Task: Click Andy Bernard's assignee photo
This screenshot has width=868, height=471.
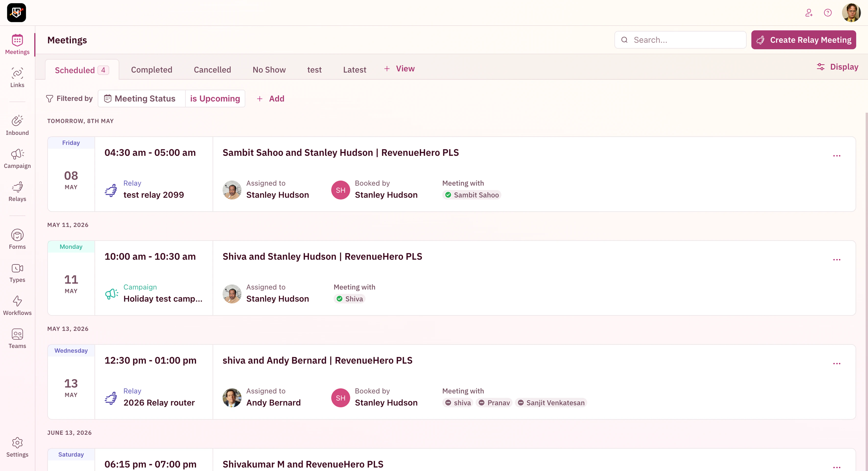Action: click(232, 398)
